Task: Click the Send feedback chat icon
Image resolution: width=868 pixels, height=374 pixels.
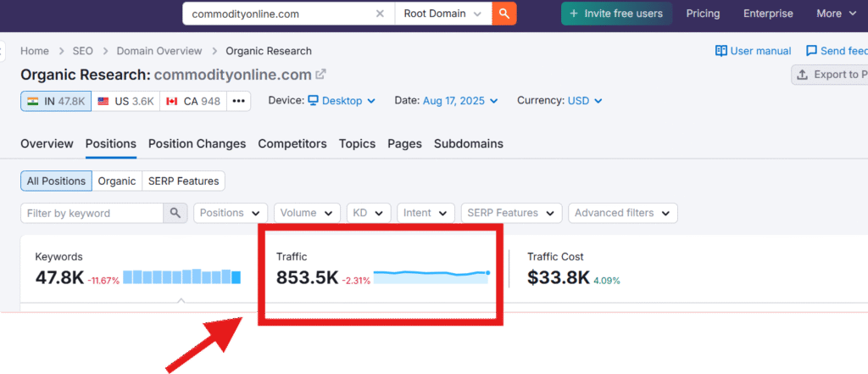Action: [811, 51]
